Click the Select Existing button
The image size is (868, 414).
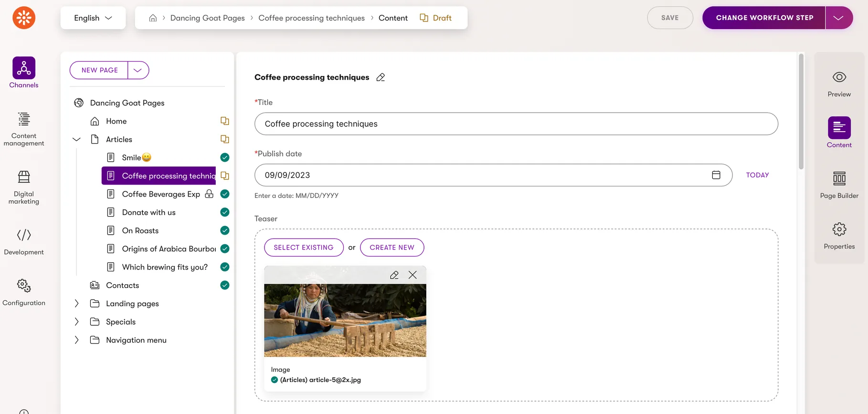304,248
